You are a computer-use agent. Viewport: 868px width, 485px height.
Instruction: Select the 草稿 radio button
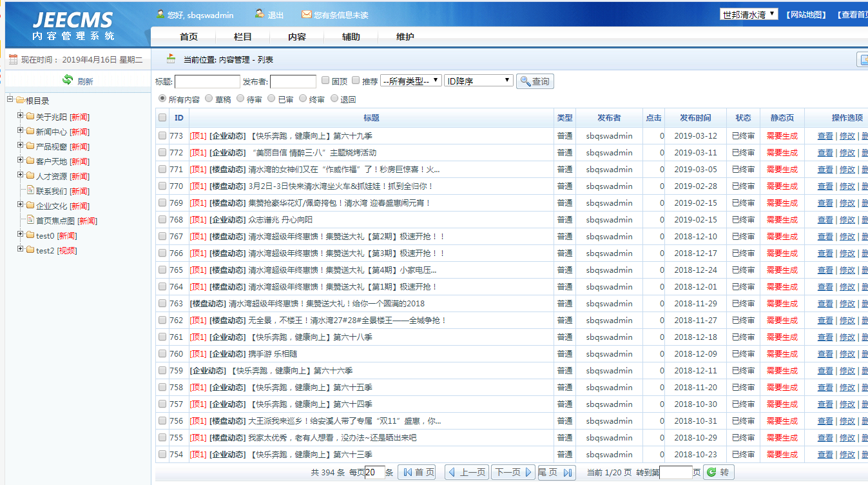[x=209, y=99]
